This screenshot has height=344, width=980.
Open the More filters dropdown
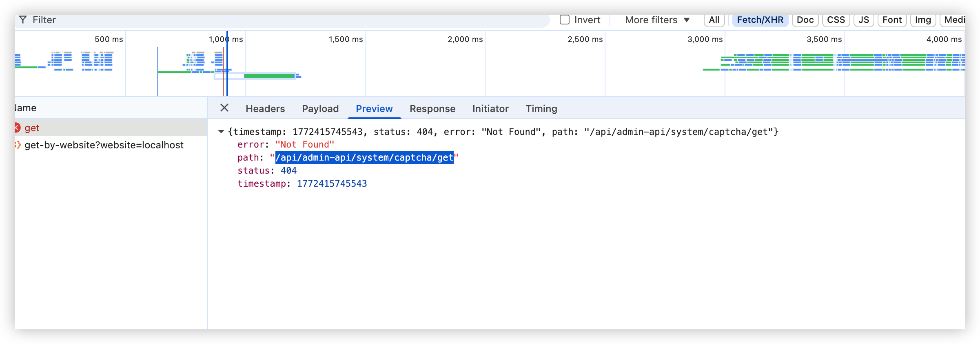pos(657,20)
